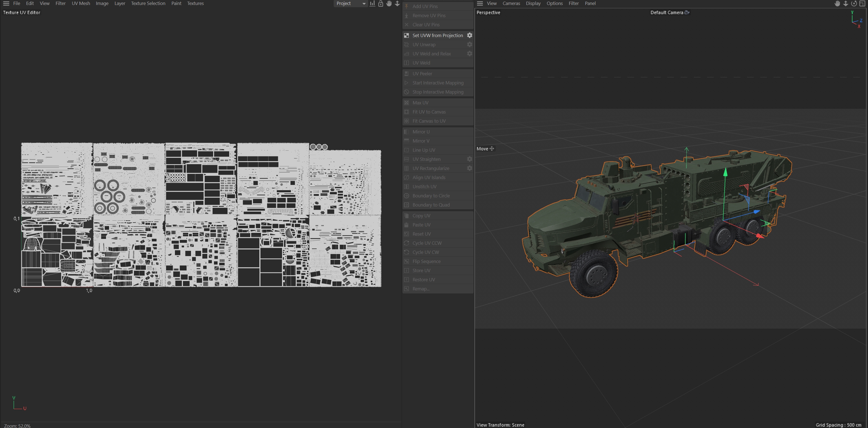This screenshot has height=428, width=868.
Task: Click the Default Camera link icon
Action: point(687,12)
